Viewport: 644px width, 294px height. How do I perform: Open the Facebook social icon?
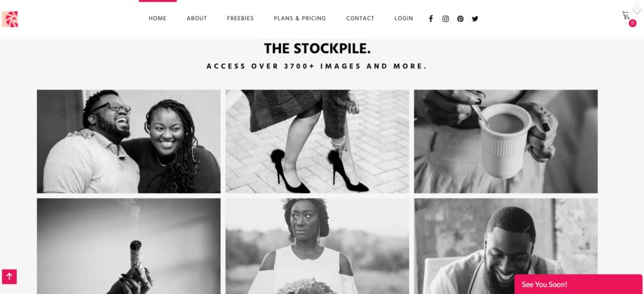tap(430, 18)
